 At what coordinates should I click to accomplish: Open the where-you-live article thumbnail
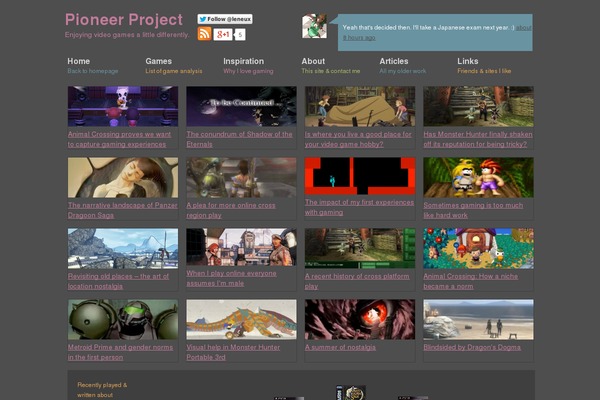click(x=360, y=106)
